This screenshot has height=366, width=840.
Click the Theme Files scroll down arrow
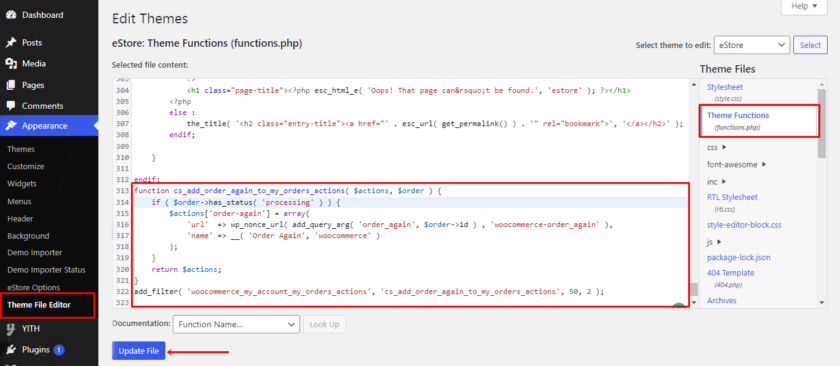[822, 303]
